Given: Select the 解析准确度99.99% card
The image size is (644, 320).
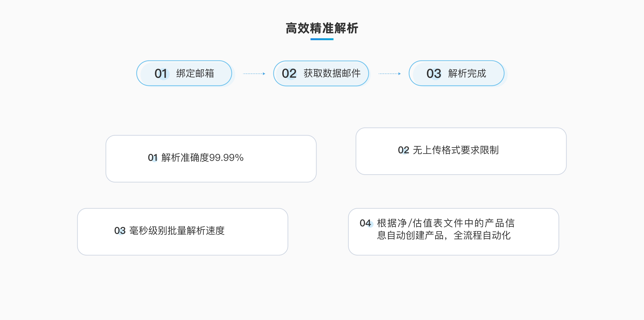Looking at the screenshot, I should pos(211,159).
